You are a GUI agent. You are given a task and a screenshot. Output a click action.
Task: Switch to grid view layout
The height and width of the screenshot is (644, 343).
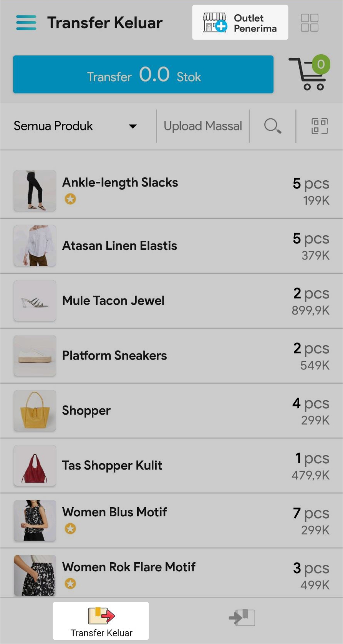click(x=309, y=23)
